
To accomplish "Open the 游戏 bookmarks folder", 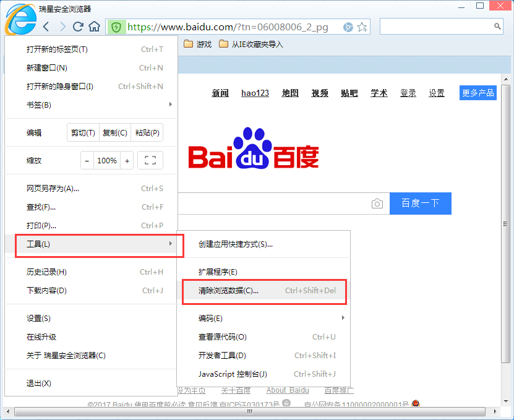I will [x=200, y=44].
